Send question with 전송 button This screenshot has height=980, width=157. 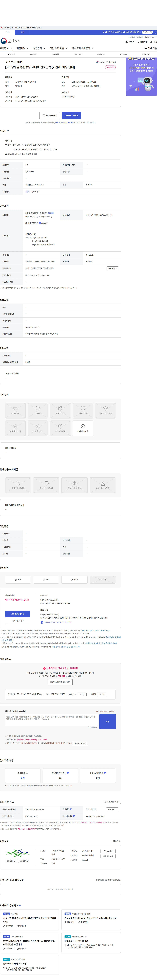[108, 722]
